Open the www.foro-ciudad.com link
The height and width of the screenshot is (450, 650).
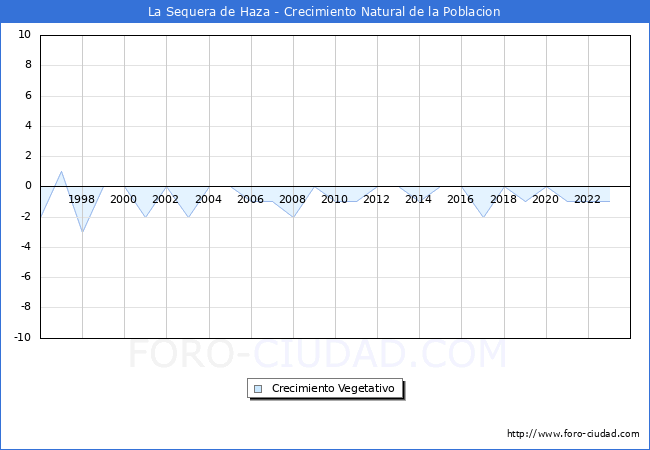[x=573, y=434]
